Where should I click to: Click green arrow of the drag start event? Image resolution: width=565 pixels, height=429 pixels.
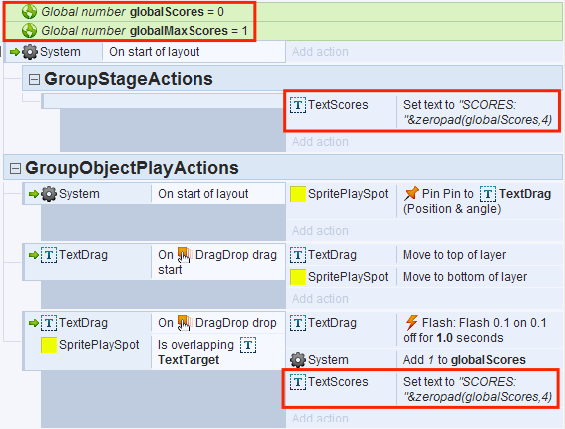point(34,255)
